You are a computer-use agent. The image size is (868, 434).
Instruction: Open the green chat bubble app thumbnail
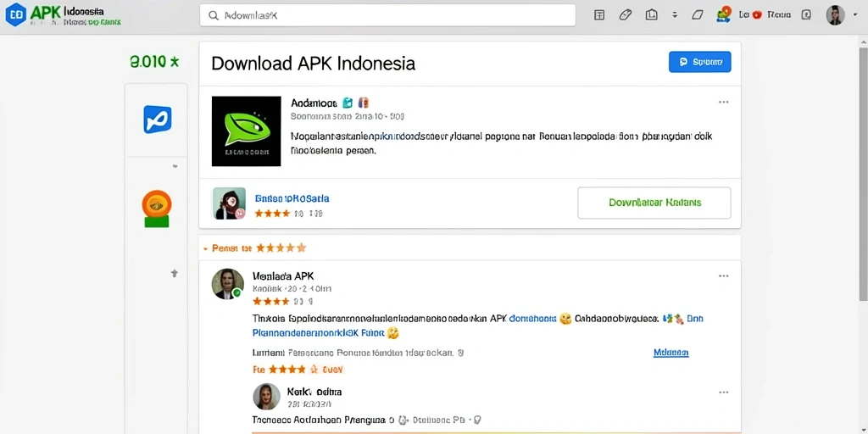click(247, 131)
